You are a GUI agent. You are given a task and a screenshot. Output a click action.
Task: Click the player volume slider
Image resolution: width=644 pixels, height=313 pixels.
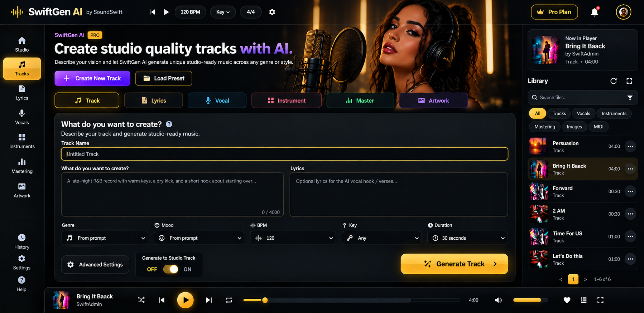tap(530, 300)
